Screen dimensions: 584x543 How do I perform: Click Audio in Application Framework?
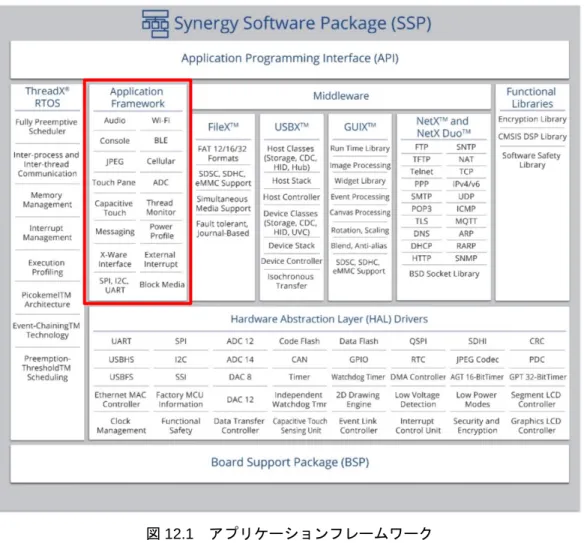coord(115,120)
